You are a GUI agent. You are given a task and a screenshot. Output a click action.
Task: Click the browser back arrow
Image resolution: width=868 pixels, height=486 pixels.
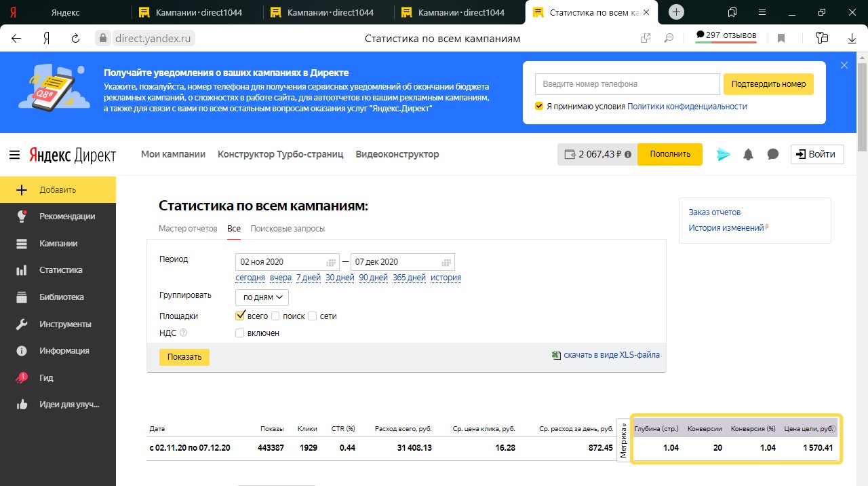point(16,39)
